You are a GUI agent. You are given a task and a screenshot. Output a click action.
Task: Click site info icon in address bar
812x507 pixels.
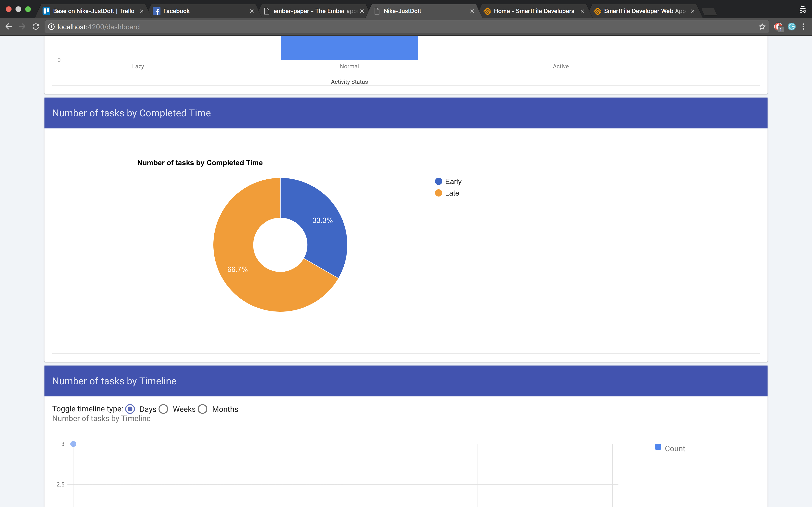tap(51, 27)
